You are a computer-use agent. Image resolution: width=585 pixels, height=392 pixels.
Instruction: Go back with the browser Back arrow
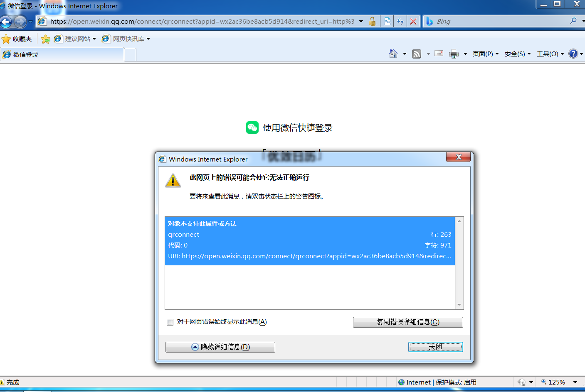6,22
